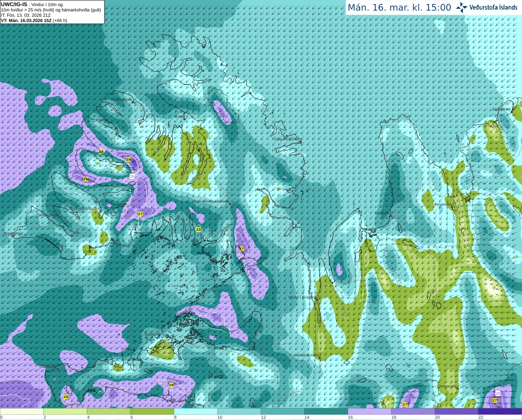Click the yellow 25 label below Gufuskálar
The height and width of the screenshot is (420, 522).
pos(66,397)
